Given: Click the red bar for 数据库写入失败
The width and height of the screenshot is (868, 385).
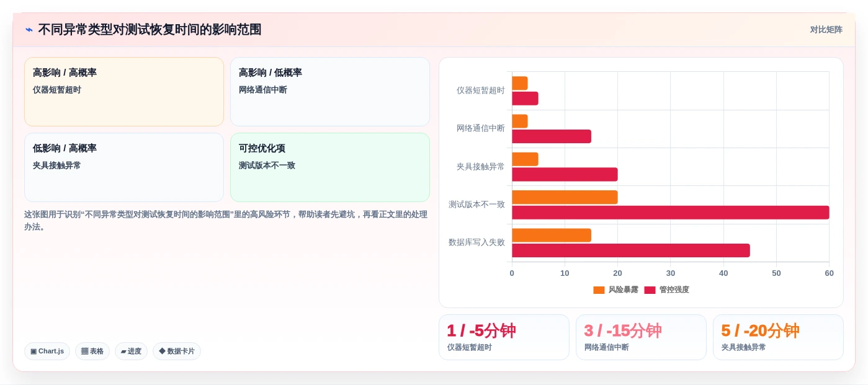Looking at the screenshot, I should (631, 250).
